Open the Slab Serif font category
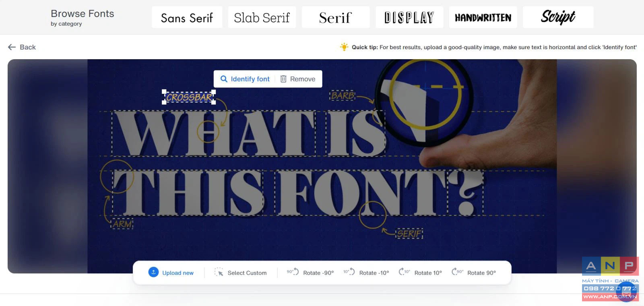Image resolution: width=644 pixels, height=306 pixels. tap(262, 17)
